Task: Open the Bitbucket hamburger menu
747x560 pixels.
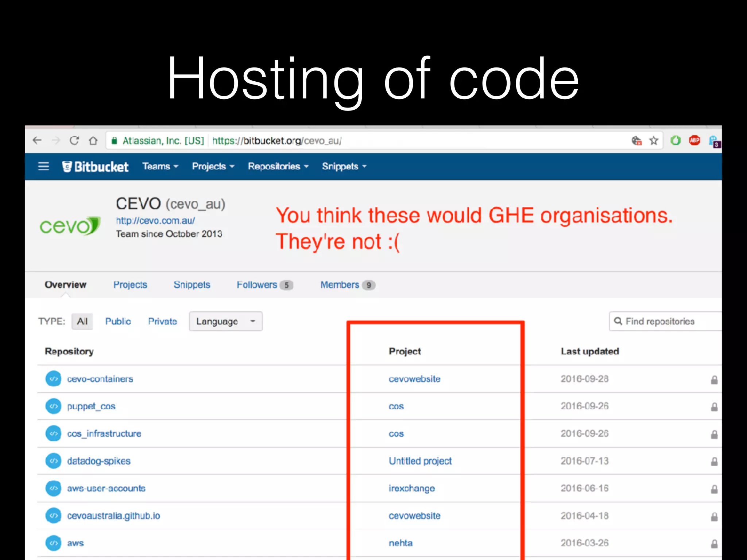Action: (43, 166)
